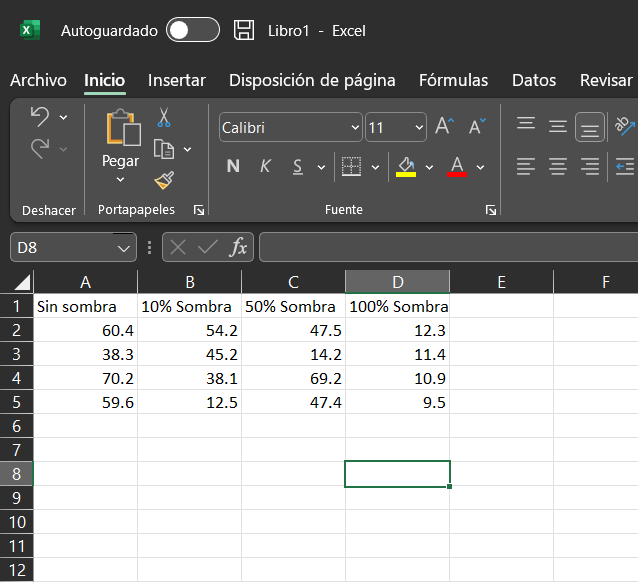
Task: Open the Insertar ribbon tab
Action: click(x=177, y=80)
